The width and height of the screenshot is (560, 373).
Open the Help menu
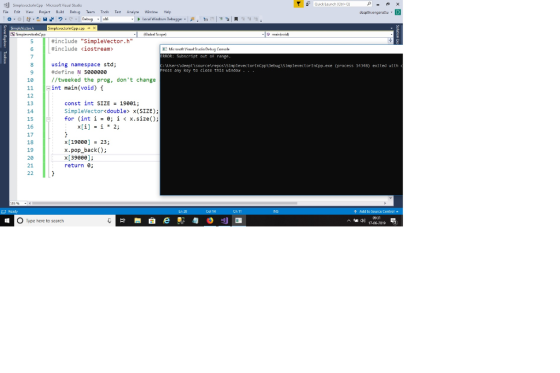[167, 12]
